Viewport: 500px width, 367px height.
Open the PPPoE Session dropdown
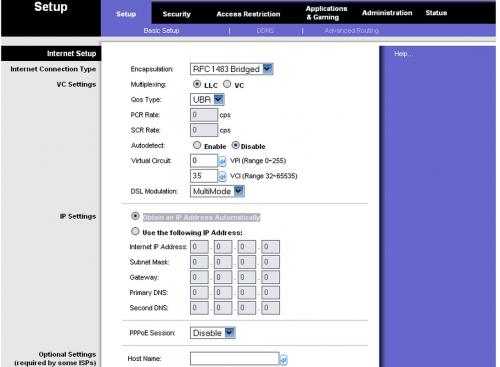(213, 333)
